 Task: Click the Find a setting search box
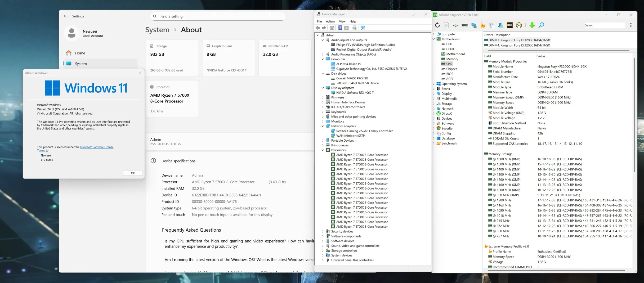(x=218, y=16)
